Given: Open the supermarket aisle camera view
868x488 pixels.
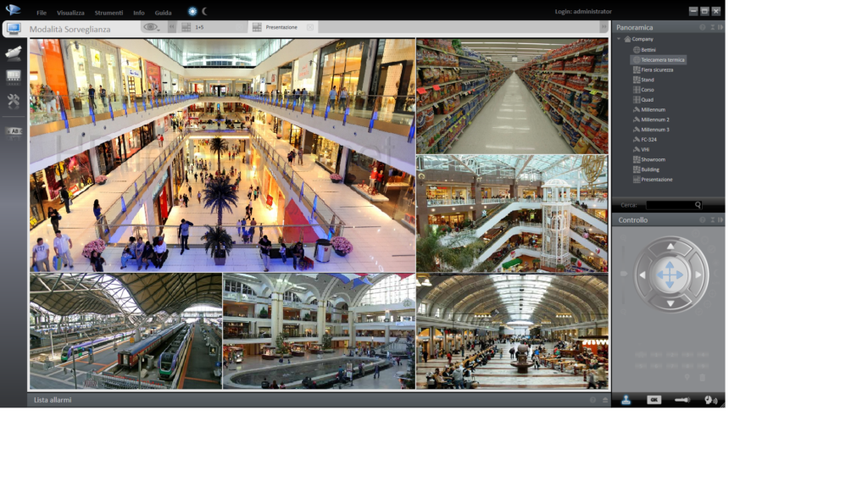Looking at the screenshot, I should click(512, 96).
